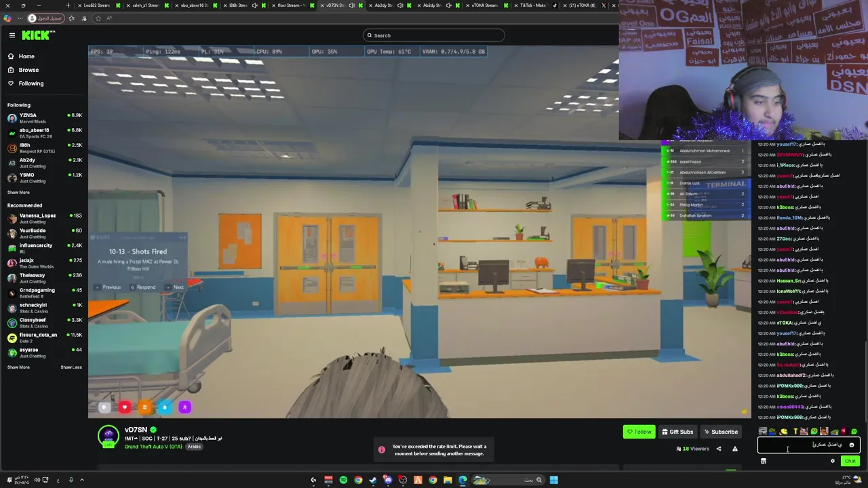This screenshot has width=868, height=488.
Task: Select the Theleaway avatar icon
Action: coord(12,278)
